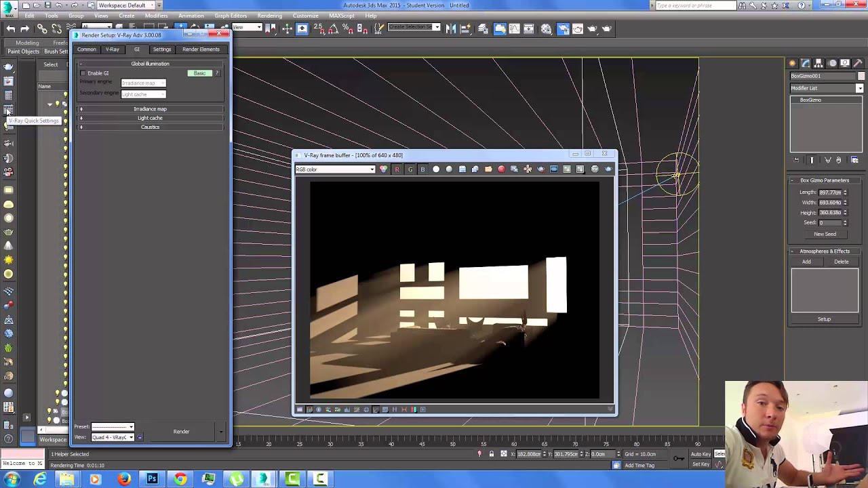The image size is (868, 488).
Task: Click the search keyword or phrase field
Action: click(696, 5)
